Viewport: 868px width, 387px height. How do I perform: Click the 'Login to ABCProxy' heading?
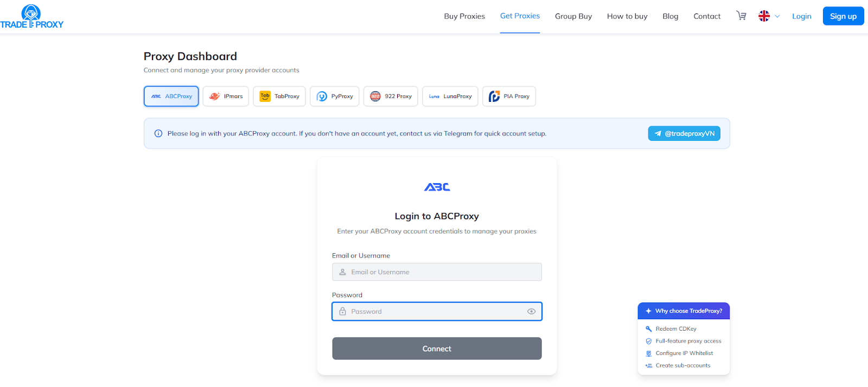[437, 216]
